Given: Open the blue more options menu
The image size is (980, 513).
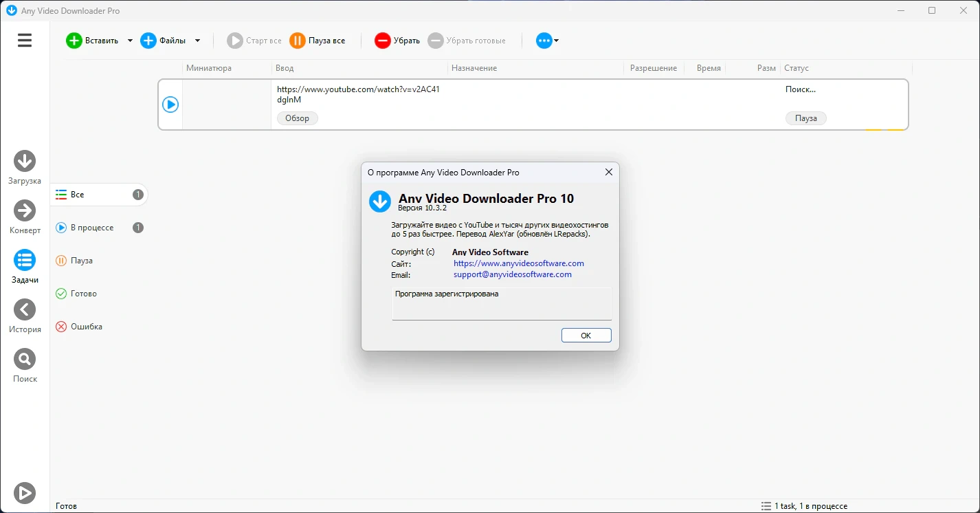Looking at the screenshot, I should click(x=547, y=41).
